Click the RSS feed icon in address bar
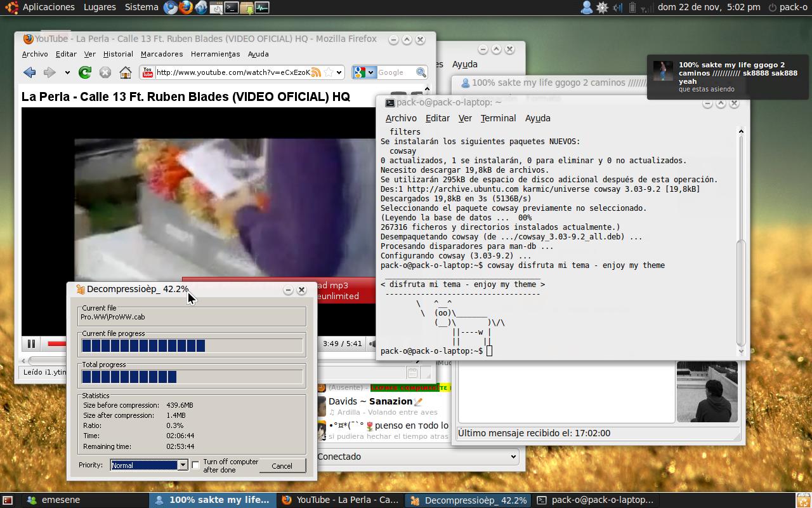The width and height of the screenshot is (812, 508). (315, 72)
